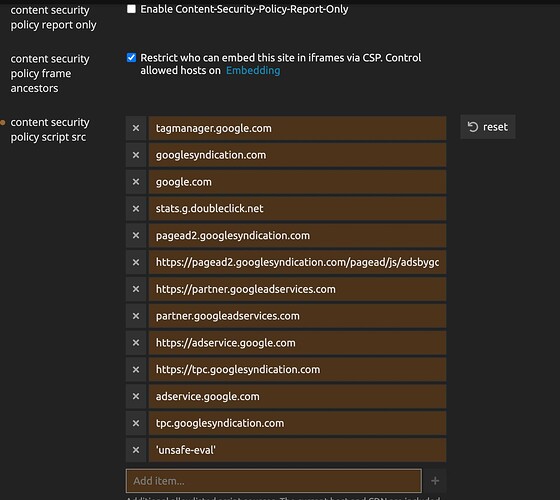Edit the stats.g.doubleclick.net field
560x500 pixels.
[298, 209]
